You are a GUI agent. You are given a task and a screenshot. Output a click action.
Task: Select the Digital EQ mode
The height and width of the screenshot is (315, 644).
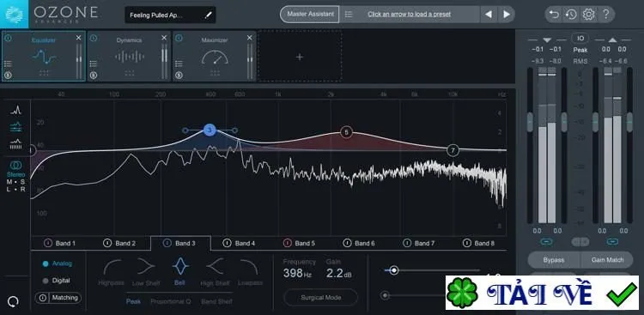click(x=57, y=281)
